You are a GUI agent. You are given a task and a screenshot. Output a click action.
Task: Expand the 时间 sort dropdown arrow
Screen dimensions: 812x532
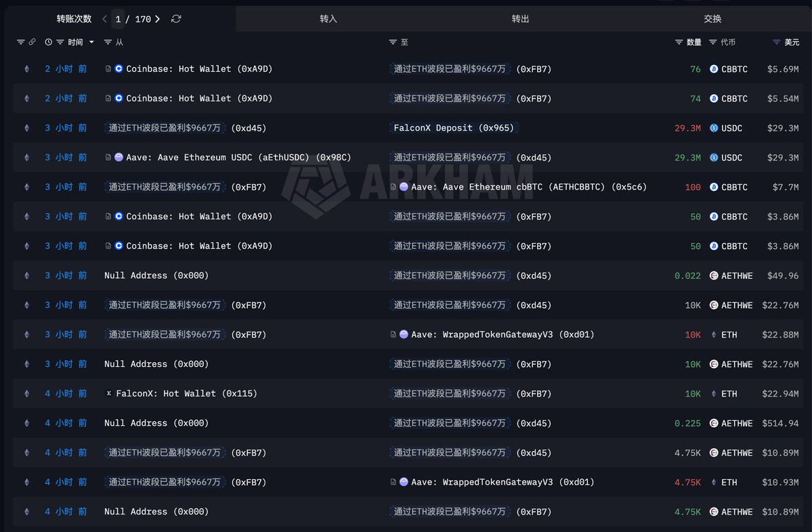coord(91,42)
